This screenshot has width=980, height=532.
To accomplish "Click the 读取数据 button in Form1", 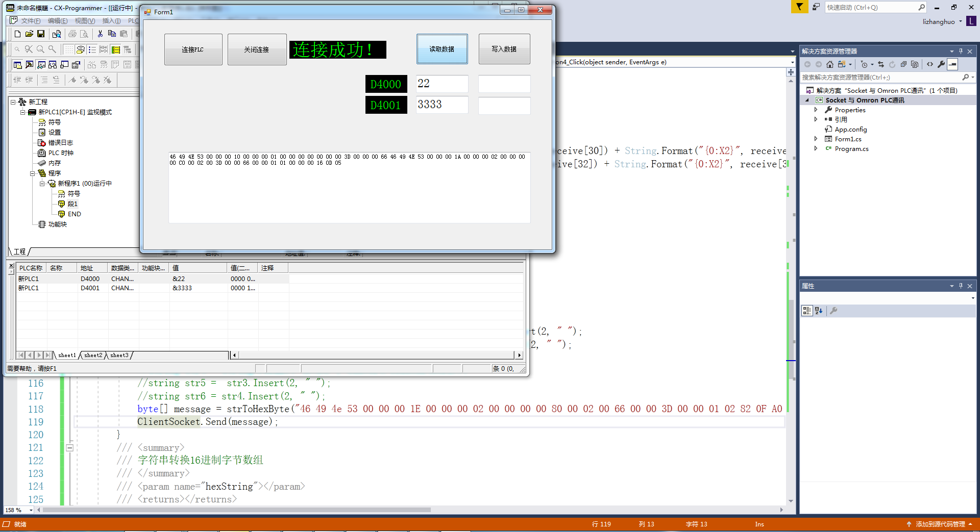I will tap(442, 49).
